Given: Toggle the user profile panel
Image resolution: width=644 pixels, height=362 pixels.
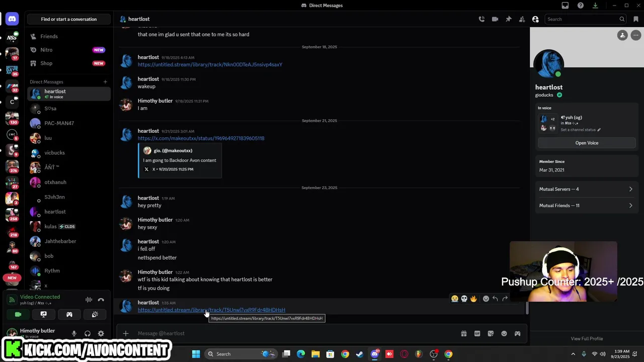Looking at the screenshot, I should (535, 19).
